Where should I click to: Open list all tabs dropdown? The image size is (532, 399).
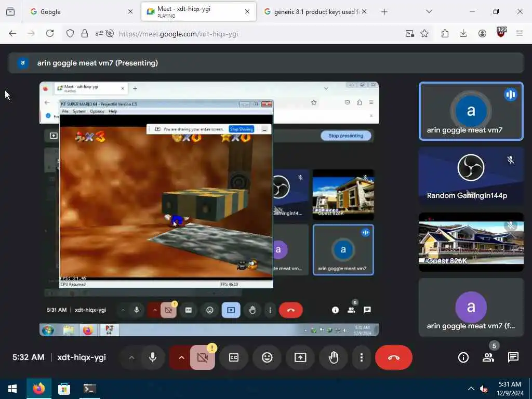(x=429, y=11)
